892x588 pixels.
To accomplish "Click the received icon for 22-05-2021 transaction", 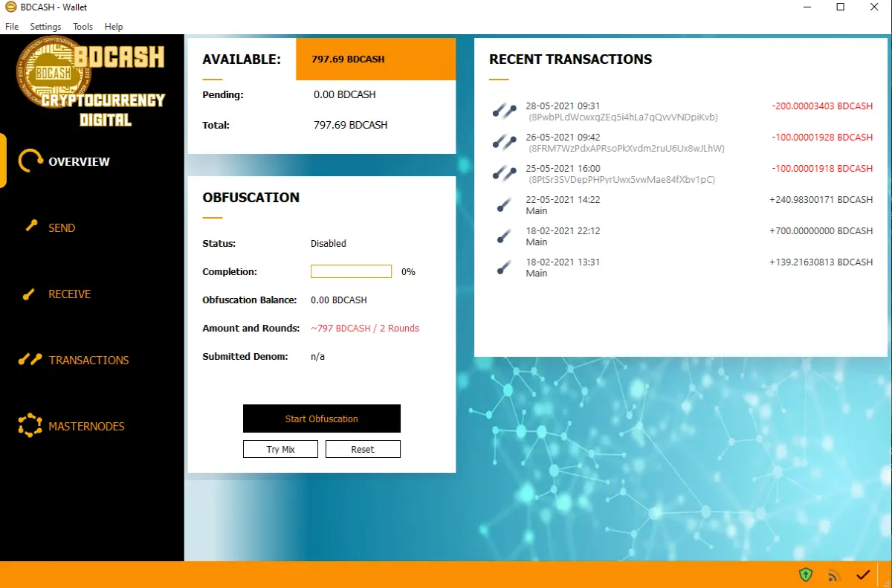I will point(503,205).
